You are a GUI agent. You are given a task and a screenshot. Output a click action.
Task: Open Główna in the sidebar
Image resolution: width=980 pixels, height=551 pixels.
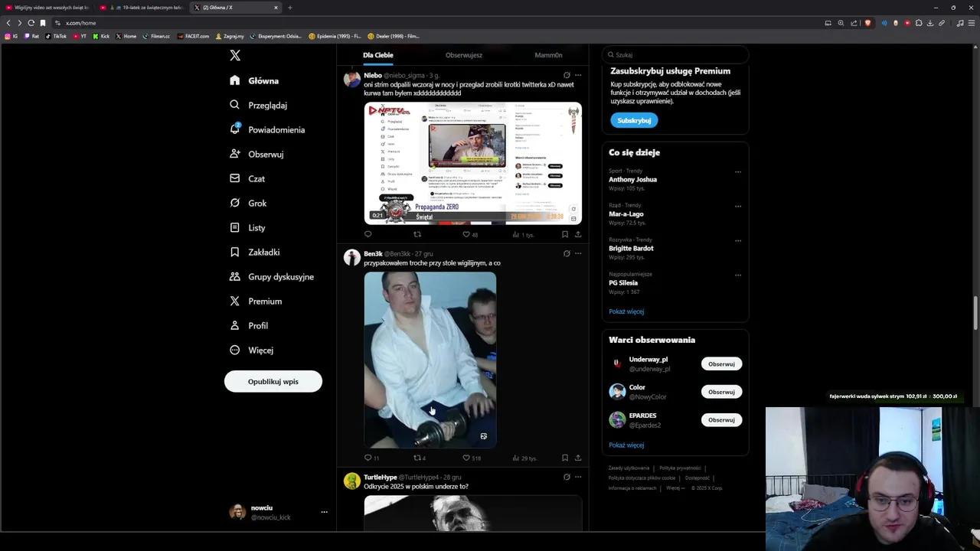[x=254, y=80]
